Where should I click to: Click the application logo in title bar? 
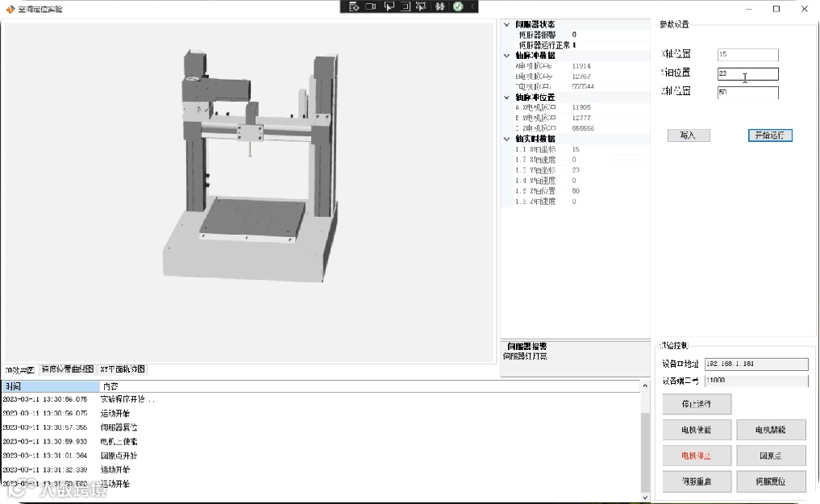(10, 9)
